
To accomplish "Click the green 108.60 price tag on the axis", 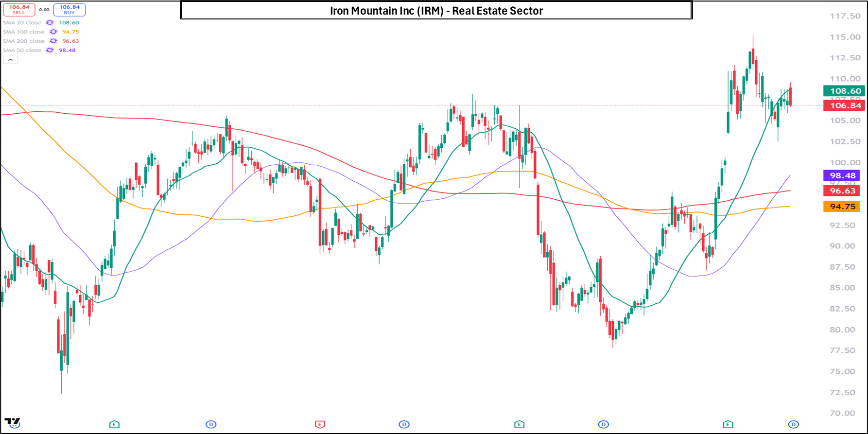I will (x=844, y=91).
